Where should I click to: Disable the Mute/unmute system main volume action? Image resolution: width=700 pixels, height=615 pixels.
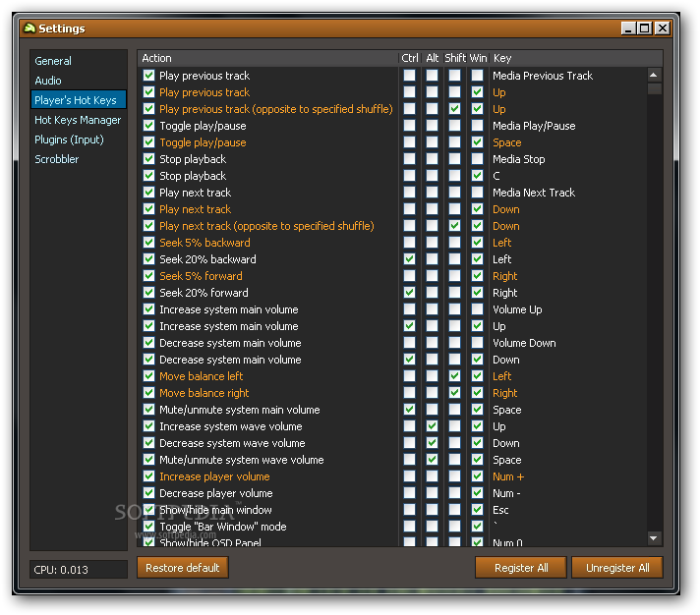[x=149, y=410]
